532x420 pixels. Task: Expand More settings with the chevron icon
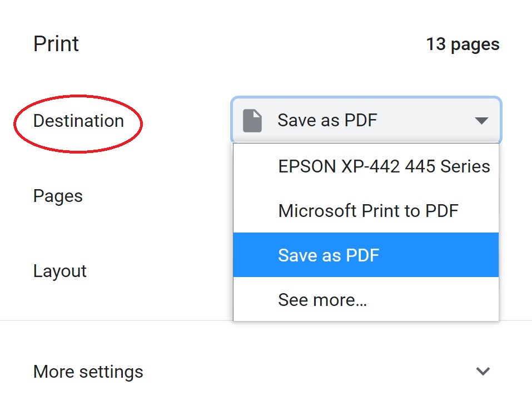click(x=483, y=371)
